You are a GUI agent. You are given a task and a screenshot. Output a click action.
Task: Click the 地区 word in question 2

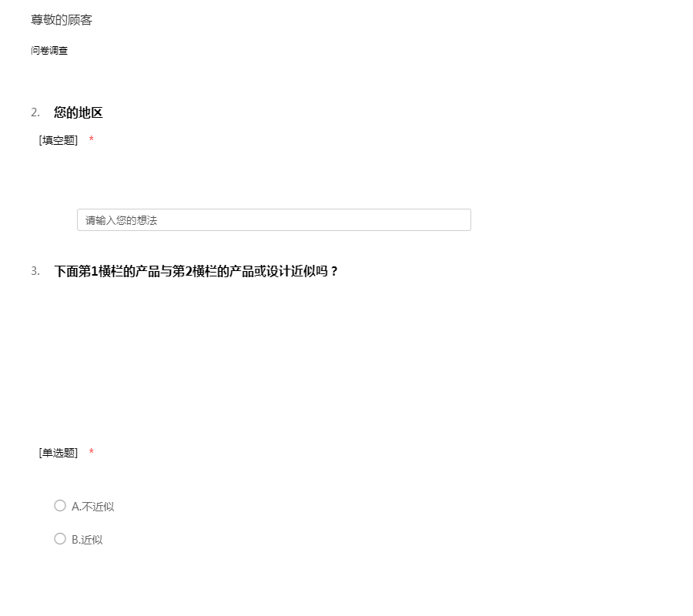91,112
